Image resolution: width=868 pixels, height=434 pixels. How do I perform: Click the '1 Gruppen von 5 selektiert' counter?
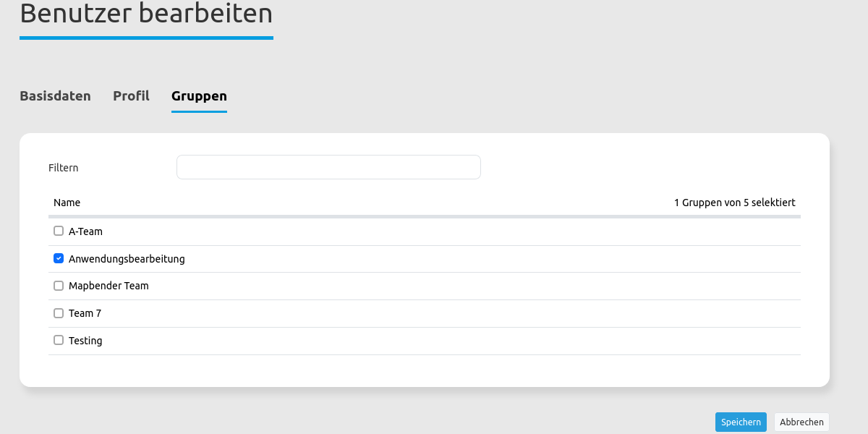click(734, 203)
